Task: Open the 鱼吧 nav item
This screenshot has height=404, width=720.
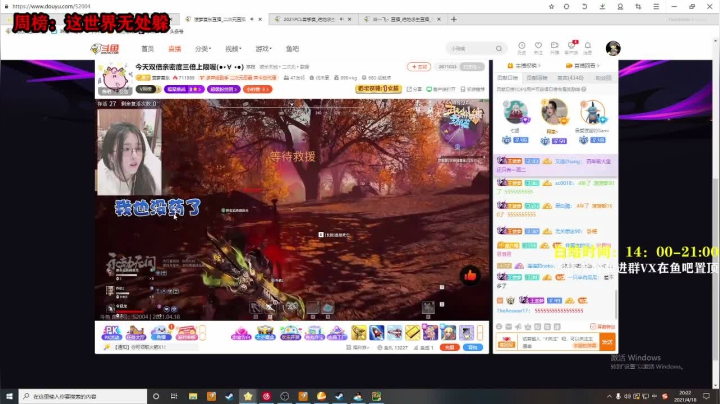Action: coord(292,49)
